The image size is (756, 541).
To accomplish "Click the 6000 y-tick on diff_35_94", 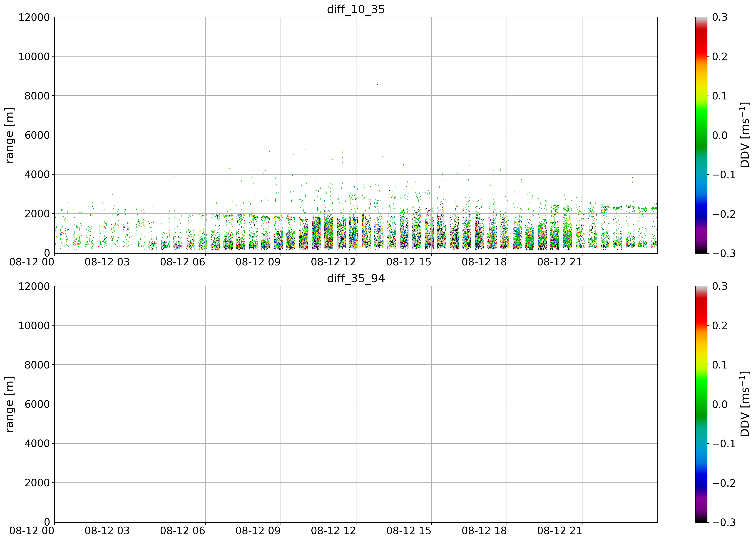I will point(37,404).
